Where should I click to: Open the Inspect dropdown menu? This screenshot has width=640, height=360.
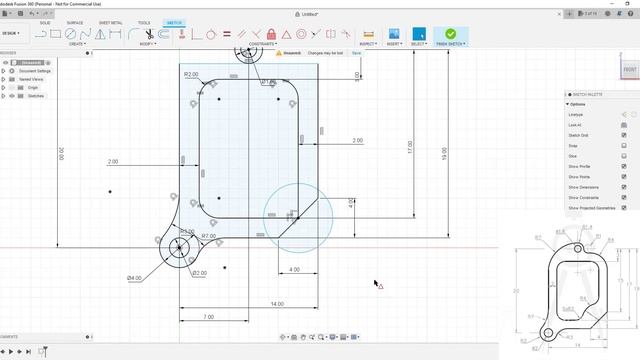click(368, 44)
